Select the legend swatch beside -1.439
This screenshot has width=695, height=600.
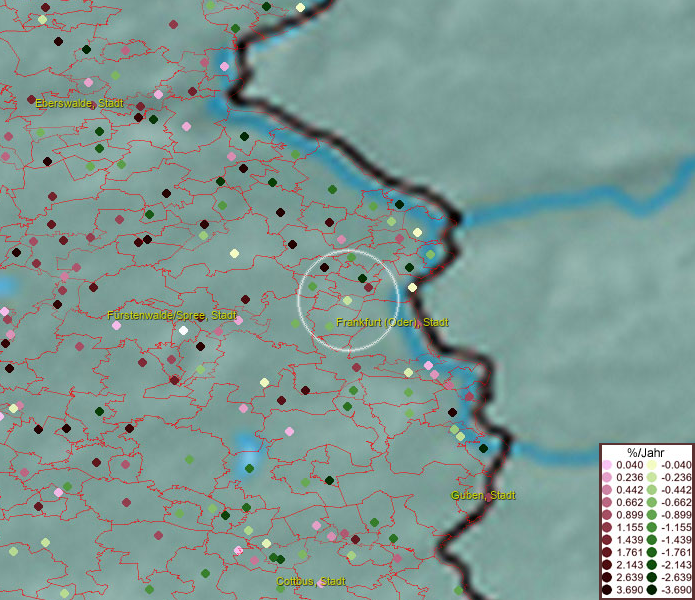[x=652, y=540]
